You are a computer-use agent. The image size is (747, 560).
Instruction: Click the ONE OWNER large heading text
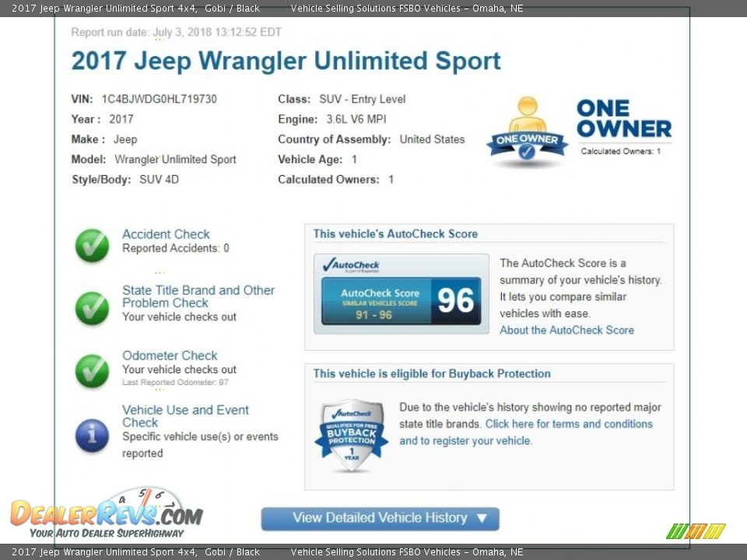click(623, 118)
